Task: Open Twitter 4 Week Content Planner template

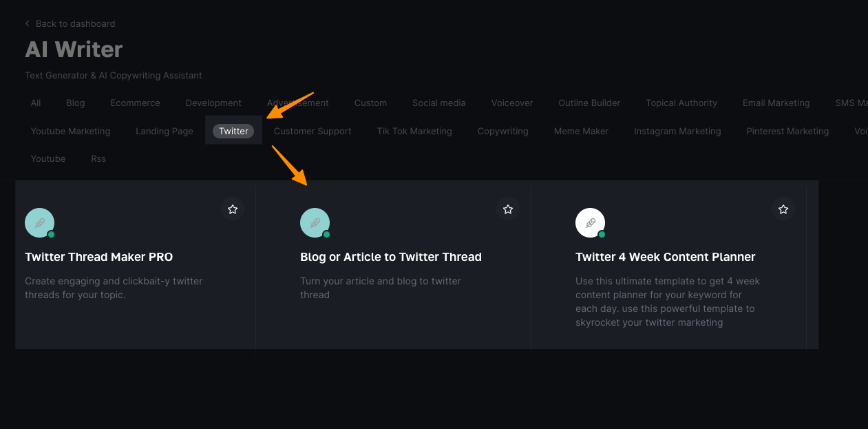Action: point(665,257)
